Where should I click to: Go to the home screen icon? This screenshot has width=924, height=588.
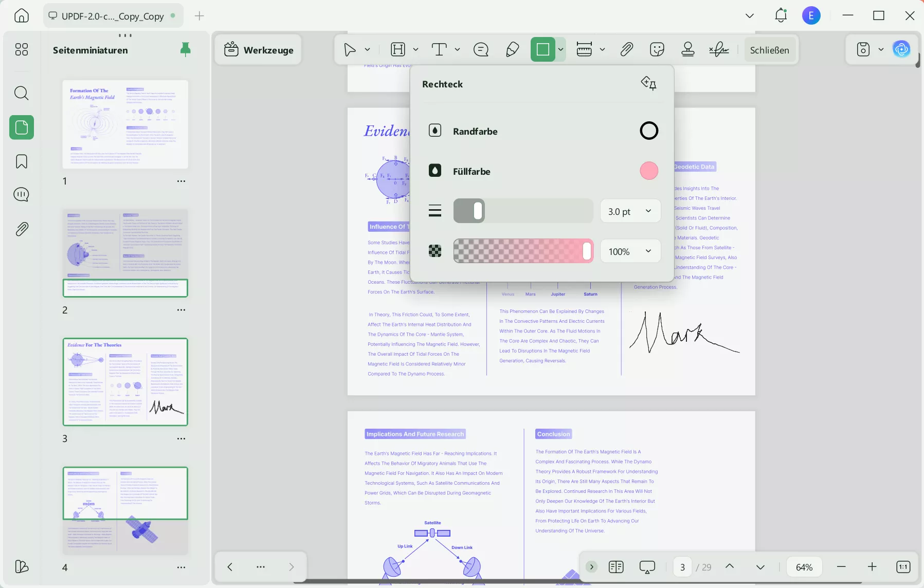22,16
